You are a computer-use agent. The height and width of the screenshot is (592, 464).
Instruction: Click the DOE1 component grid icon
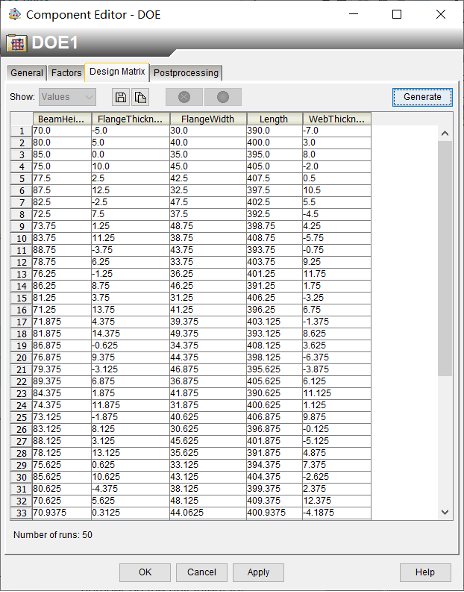point(16,43)
